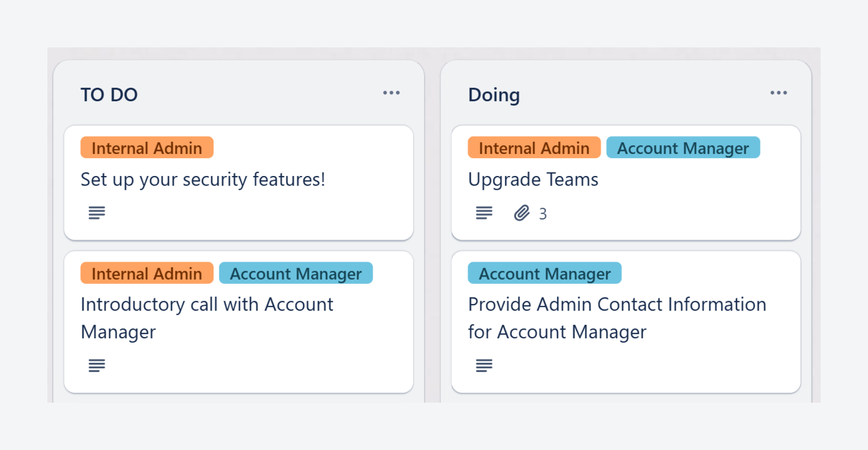
Task: Click Account Manager label on Introductory call card
Action: click(x=296, y=273)
